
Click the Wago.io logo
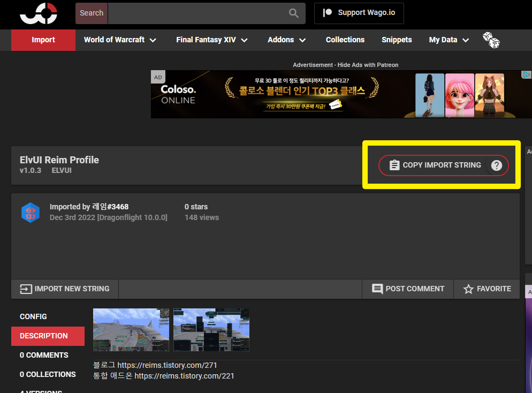coord(39,13)
